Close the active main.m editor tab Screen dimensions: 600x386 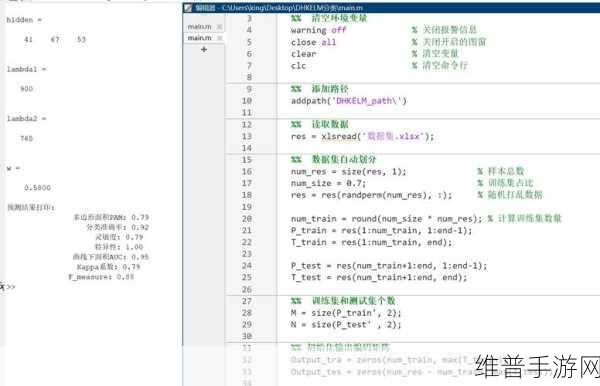(220, 38)
